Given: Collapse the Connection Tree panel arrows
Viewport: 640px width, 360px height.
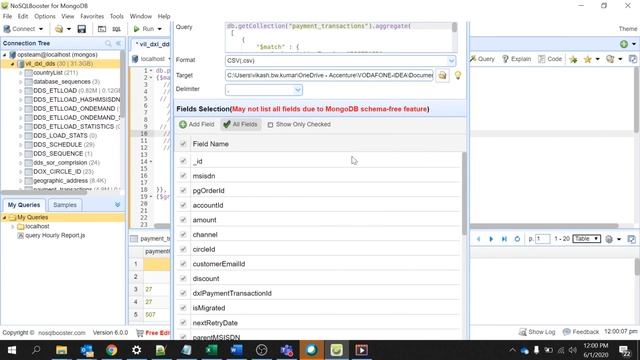Looking at the screenshot, I should (x=118, y=43).
